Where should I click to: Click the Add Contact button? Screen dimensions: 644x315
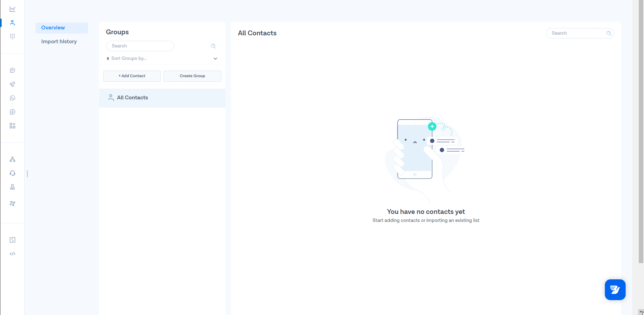click(132, 76)
